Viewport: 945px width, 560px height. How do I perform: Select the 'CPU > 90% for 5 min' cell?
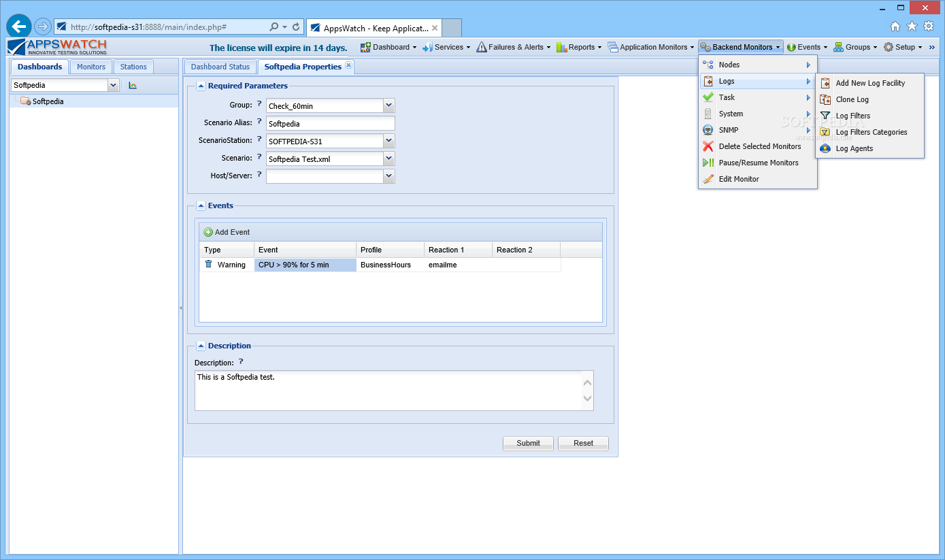click(305, 265)
